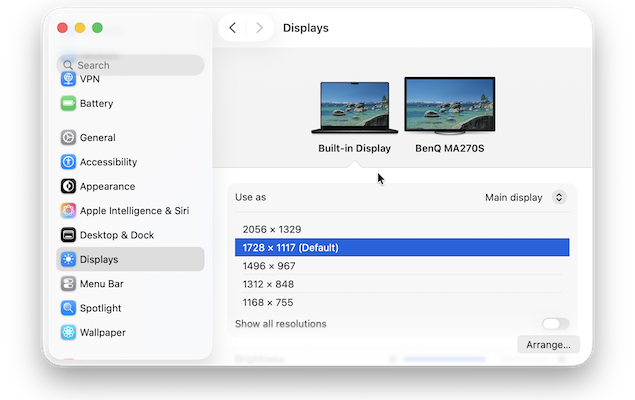Enable the Show all resolutions toggle
The image size is (635, 400).
coord(555,324)
